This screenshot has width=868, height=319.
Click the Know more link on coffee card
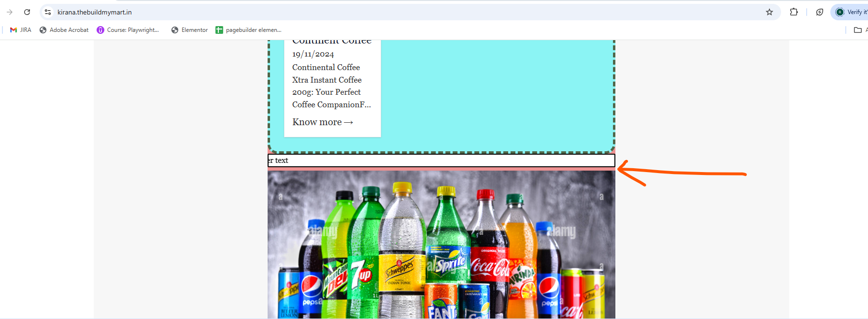coord(323,122)
